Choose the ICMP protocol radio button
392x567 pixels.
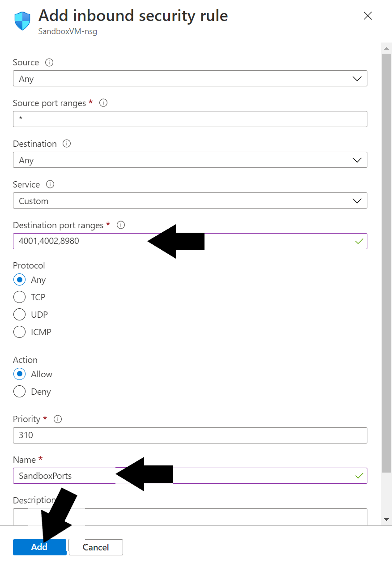pyautogui.click(x=20, y=332)
